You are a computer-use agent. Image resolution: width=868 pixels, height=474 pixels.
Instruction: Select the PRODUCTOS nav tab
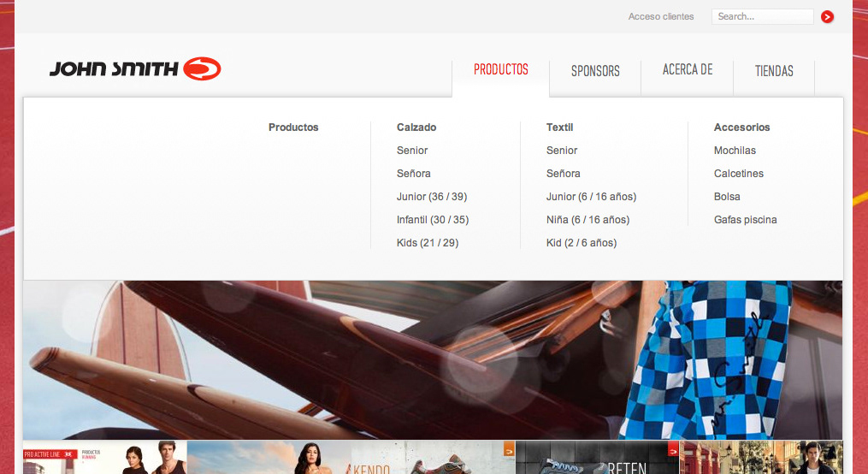[x=500, y=70]
